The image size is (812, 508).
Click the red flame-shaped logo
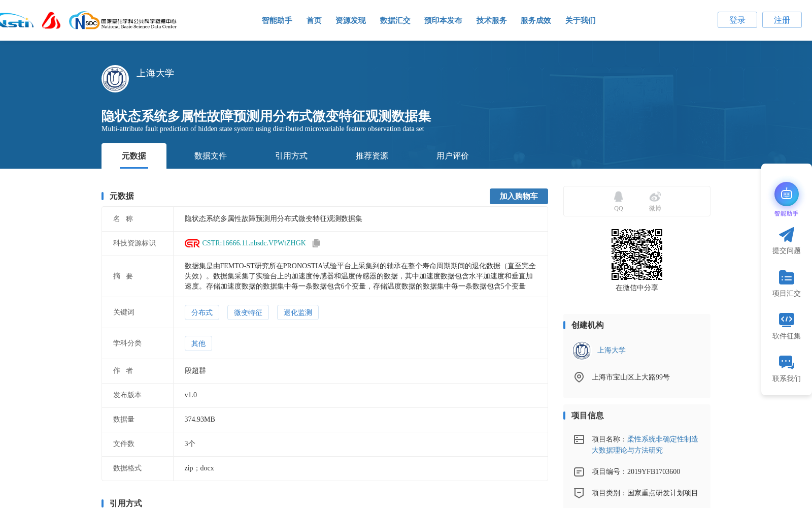coord(51,20)
